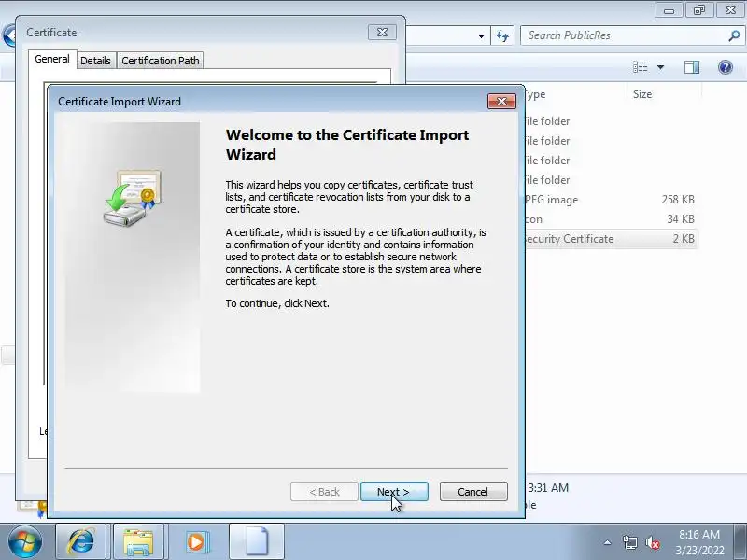Change view using the Explorer view icon
The width and height of the screenshot is (747, 560).
(640, 67)
